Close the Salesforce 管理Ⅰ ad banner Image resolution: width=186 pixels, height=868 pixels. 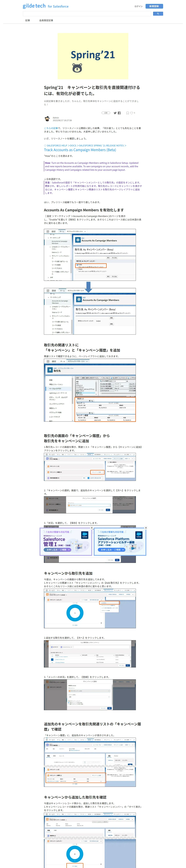(92, 528)
